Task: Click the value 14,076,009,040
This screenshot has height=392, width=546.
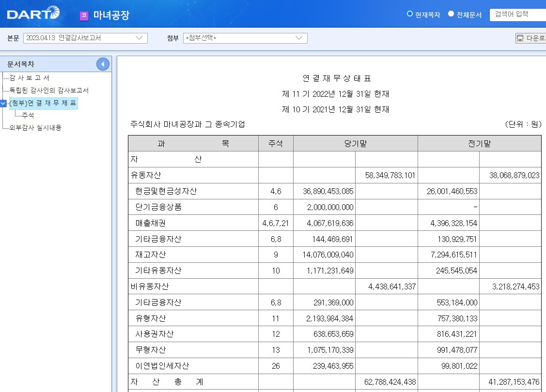Action: point(328,255)
